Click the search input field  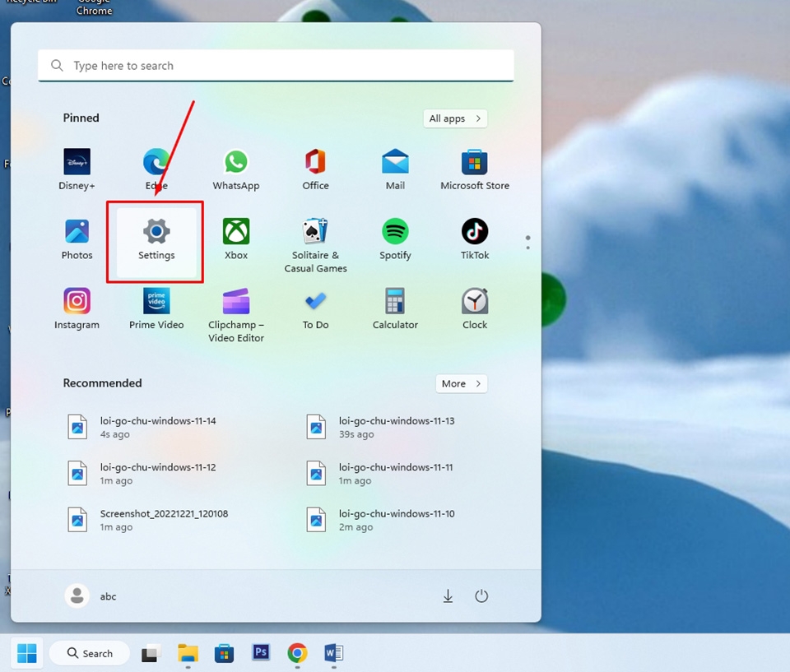coord(276,65)
